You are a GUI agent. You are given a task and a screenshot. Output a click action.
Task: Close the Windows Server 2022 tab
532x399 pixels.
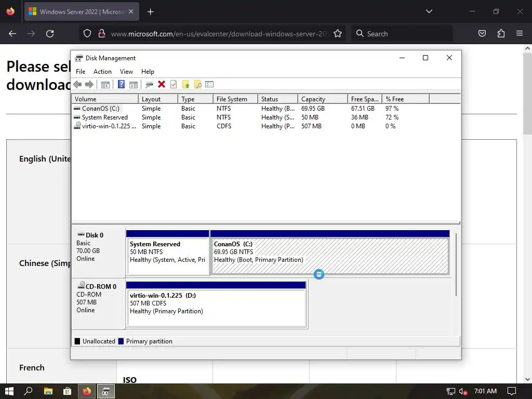pyautogui.click(x=131, y=11)
